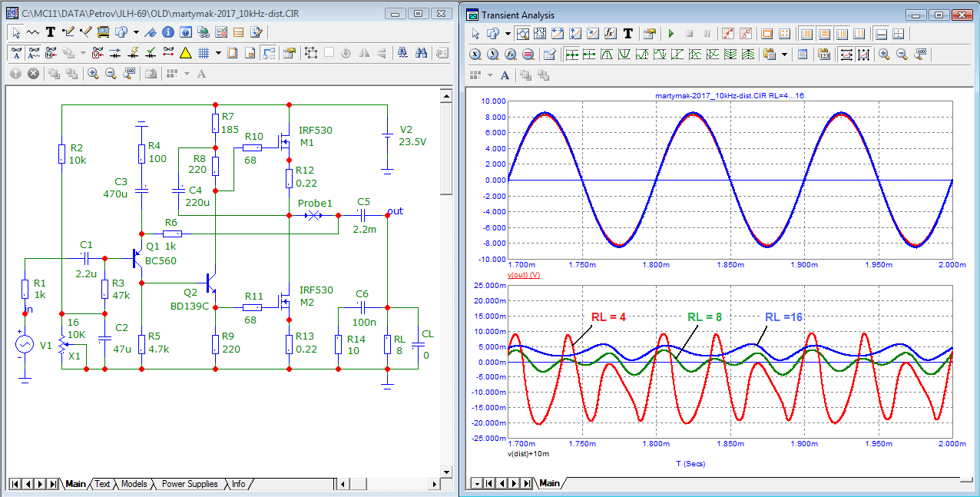Click the Zoom Out magnifier in schematic window

[x=111, y=74]
